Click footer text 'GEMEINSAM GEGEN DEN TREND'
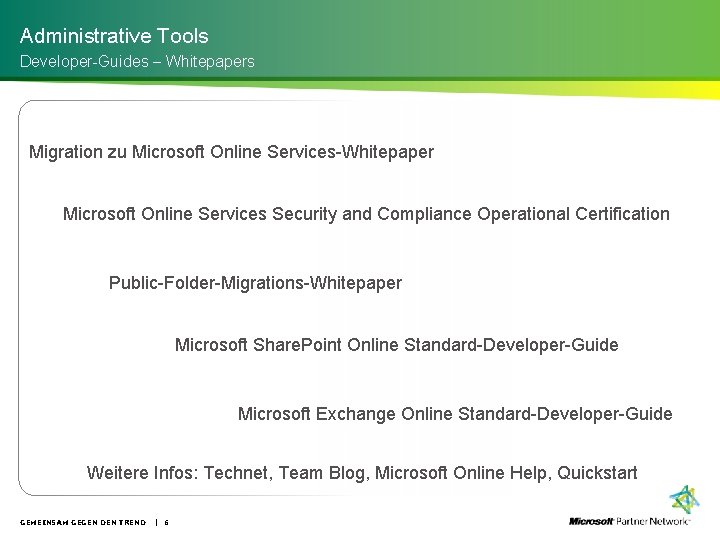The height and width of the screenshot is (540, 720). [x=83, y=523]
